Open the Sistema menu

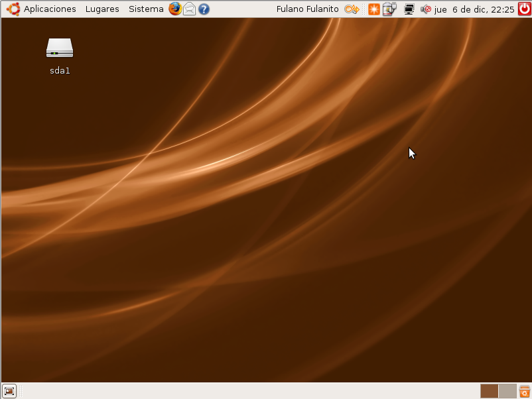pos(146,9)
